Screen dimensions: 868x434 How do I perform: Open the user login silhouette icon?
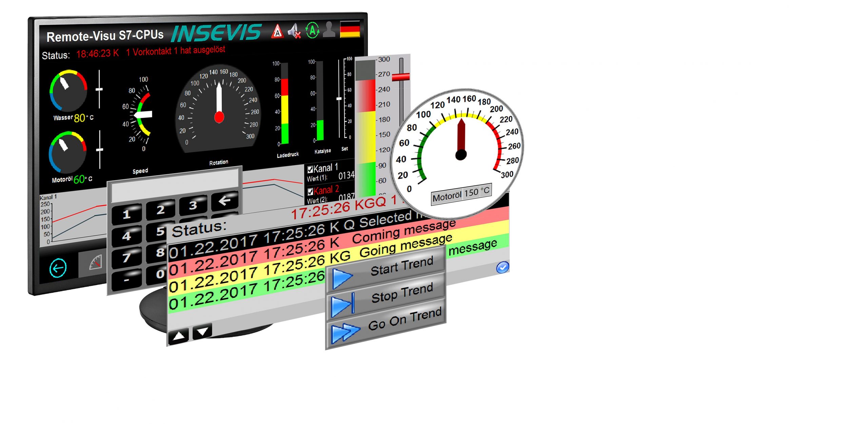(329, 29)
